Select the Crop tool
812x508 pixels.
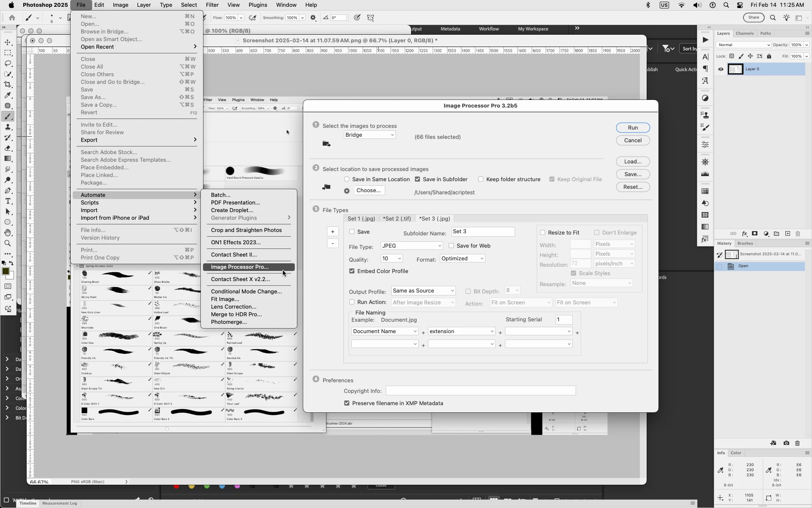pos(8,85)
